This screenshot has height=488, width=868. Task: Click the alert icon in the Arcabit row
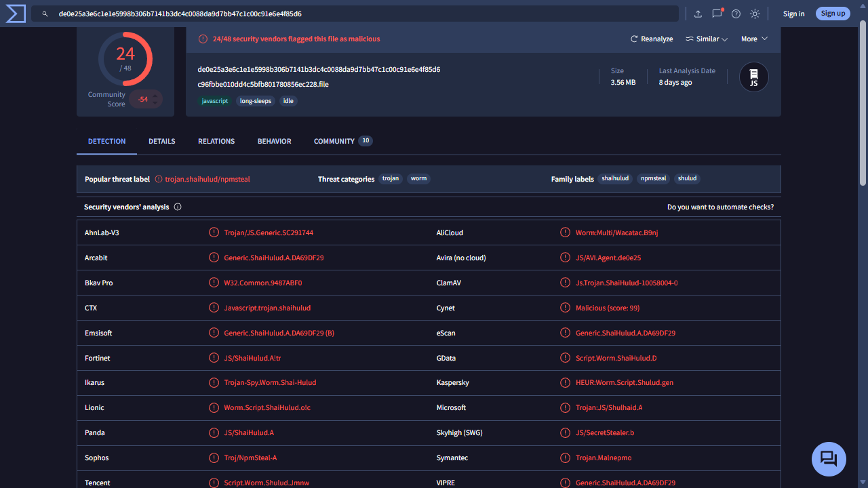point(214,258)
